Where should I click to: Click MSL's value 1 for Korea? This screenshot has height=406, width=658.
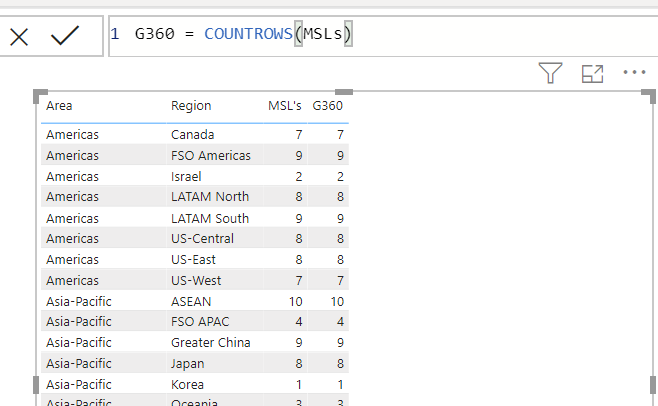tap(298, 385)
